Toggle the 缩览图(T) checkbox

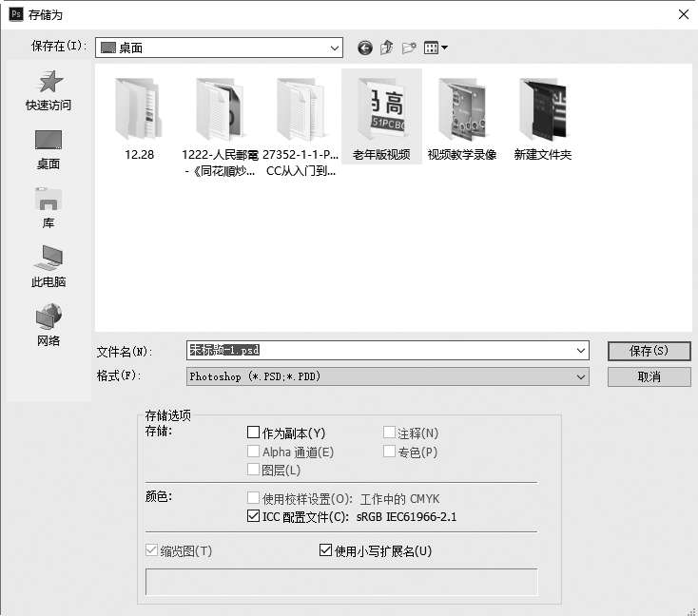click(151, 550)
